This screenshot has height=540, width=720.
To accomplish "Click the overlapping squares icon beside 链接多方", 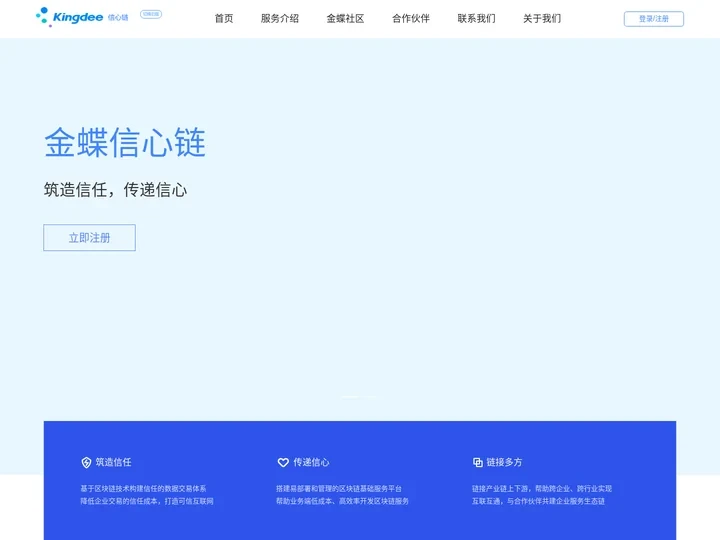I will click(x=478, y=462).
